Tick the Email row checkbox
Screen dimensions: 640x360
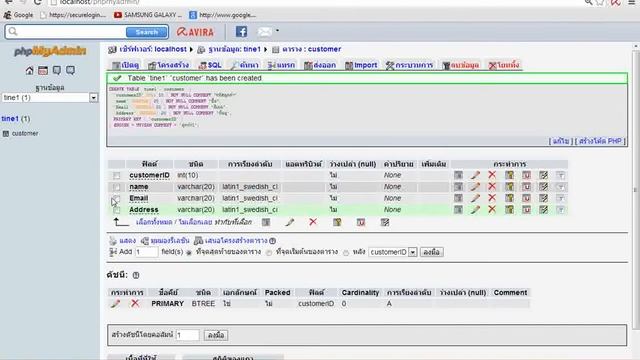tap(117, 198)
